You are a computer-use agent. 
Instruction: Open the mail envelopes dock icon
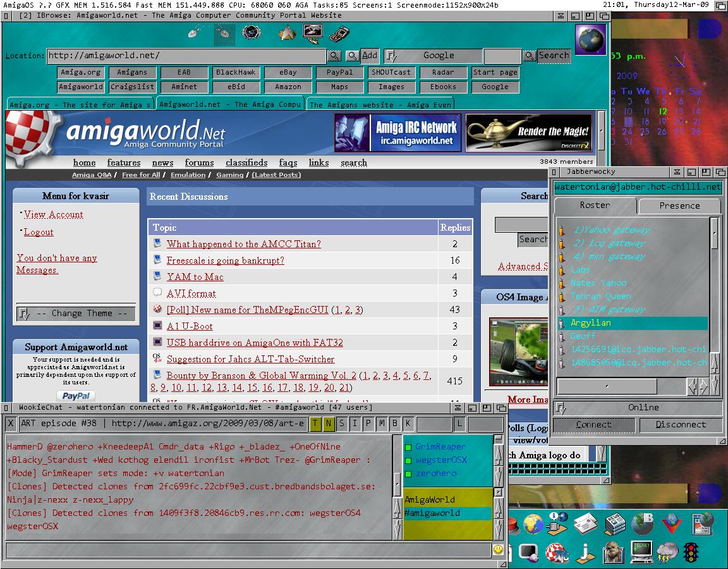coord(586,523)
